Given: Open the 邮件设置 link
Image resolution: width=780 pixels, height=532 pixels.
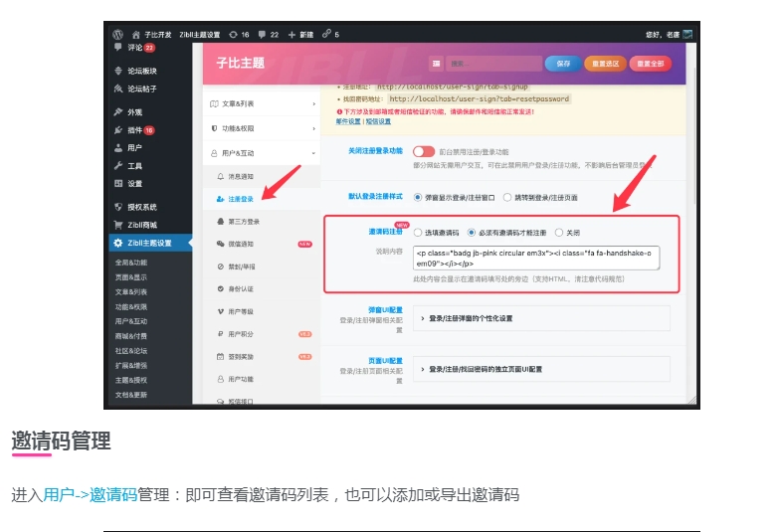Looking at the screenshot, I should pos(348,121).
